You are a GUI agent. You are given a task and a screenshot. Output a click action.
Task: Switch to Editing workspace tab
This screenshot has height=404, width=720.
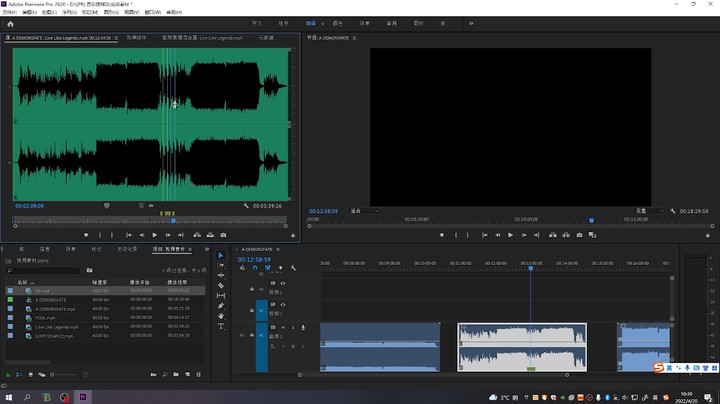tap(311, 23)
